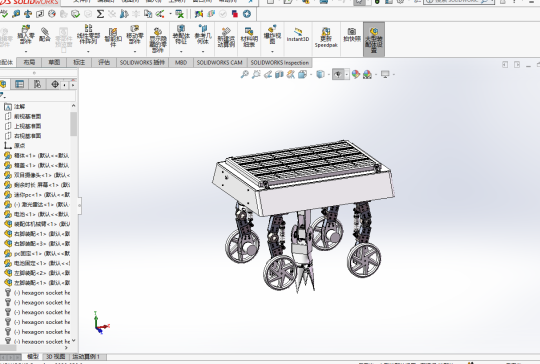This screenshot has height=364, width=540.
Task: Toggle Instant3D mode
Action: pos(298,35)
